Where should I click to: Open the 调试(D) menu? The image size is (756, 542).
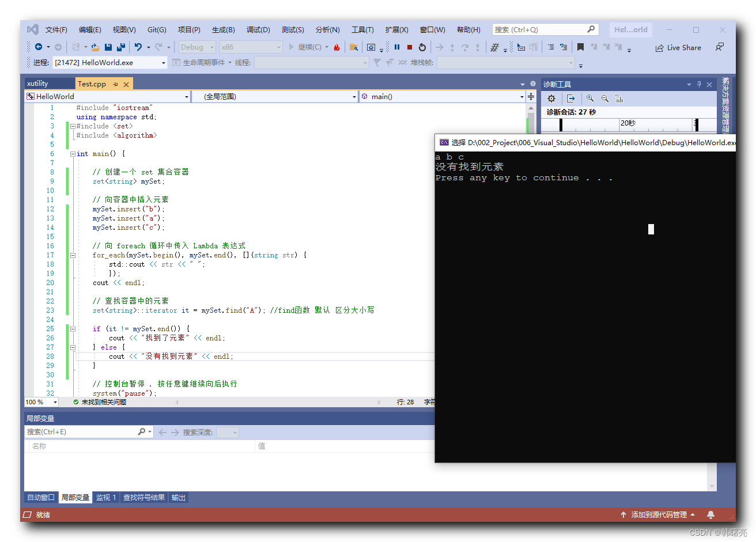pyautogui.click(x=258, y=29)
